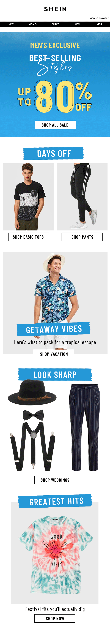The width and height of the screenshot is (110, 644).
Task: Open the navy pinstripe trousers image
Action: point(84,427)
